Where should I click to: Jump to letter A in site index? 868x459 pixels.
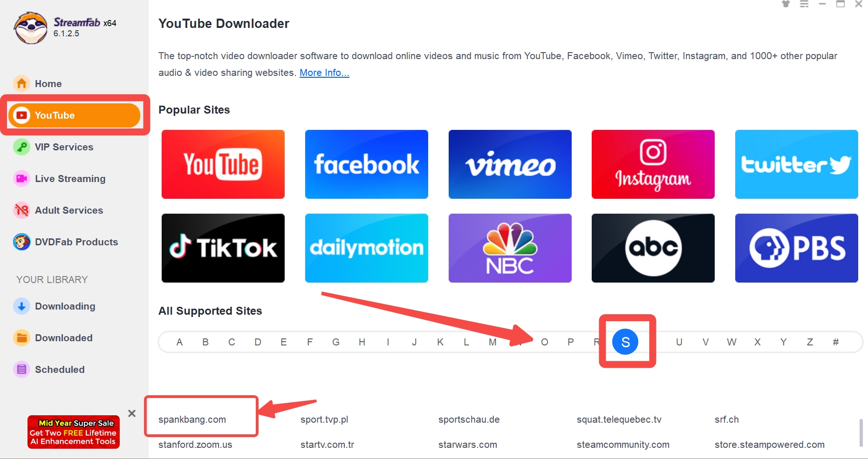pyautogui.click(x=179, y=342)
